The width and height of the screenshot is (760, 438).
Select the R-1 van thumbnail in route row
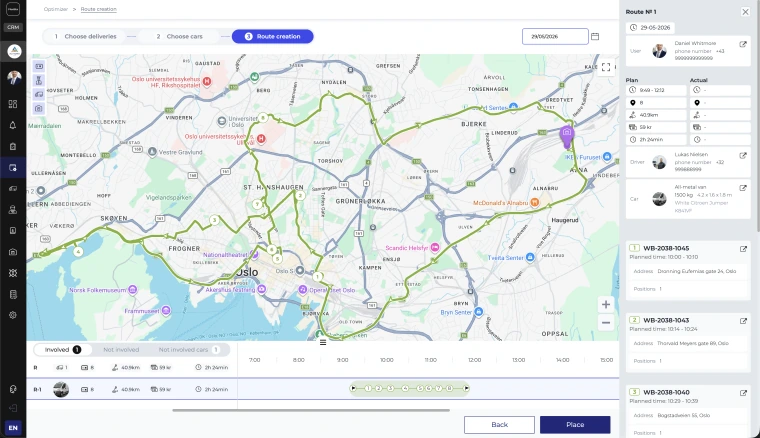tap(61, 389)
